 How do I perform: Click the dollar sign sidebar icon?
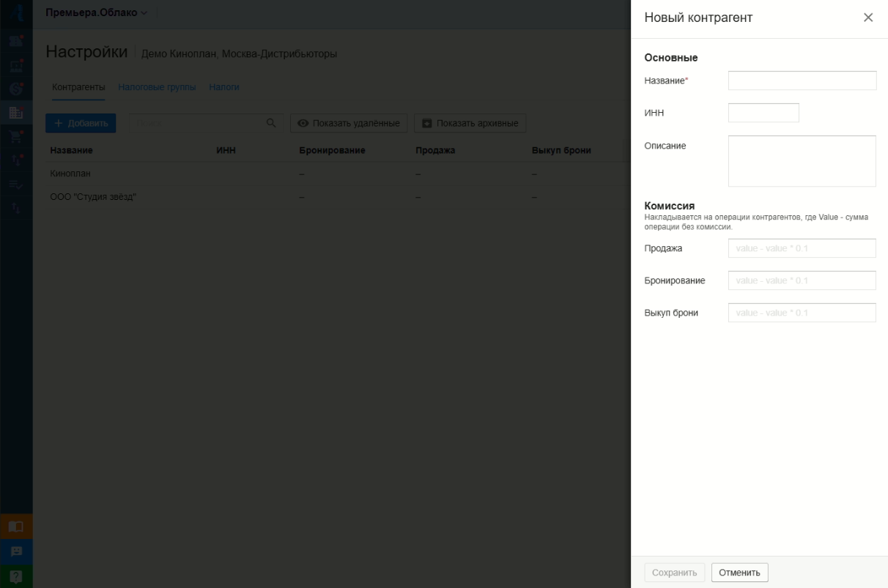click(x=15, y=89)
